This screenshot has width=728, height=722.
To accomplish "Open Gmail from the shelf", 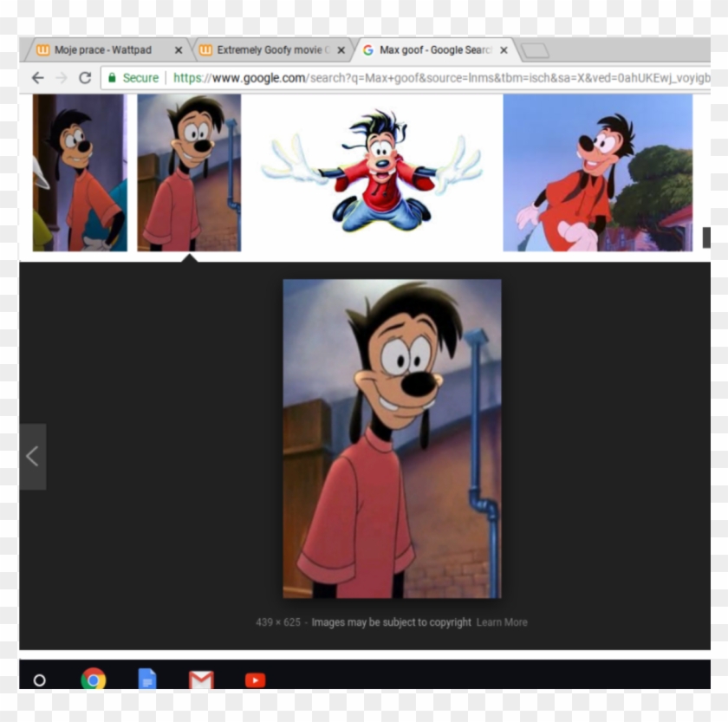I will click(201, 680).
